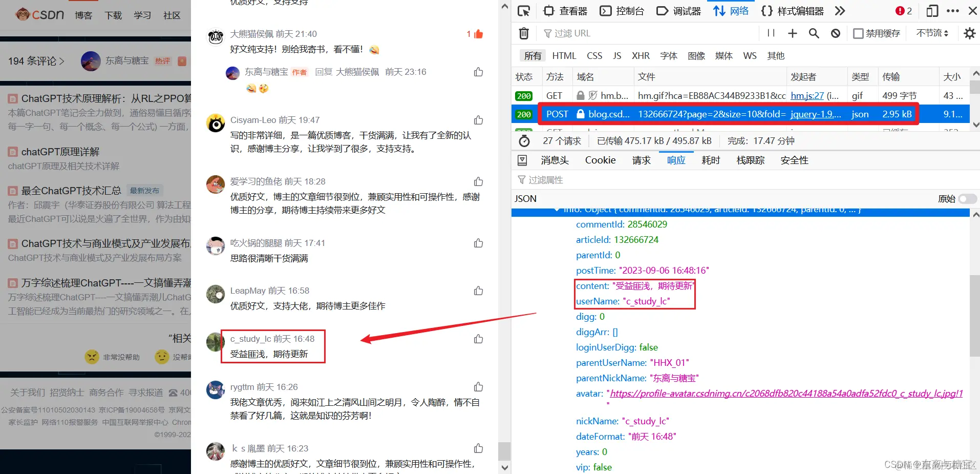Open responsive design mode
Image resolution: width=980 pixels, height=474 pixels.
[932, 10]
